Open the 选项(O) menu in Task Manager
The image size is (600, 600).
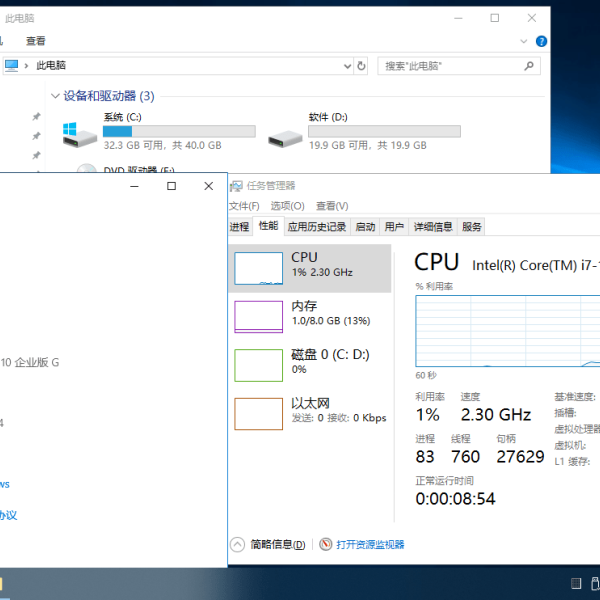point(287,206)
